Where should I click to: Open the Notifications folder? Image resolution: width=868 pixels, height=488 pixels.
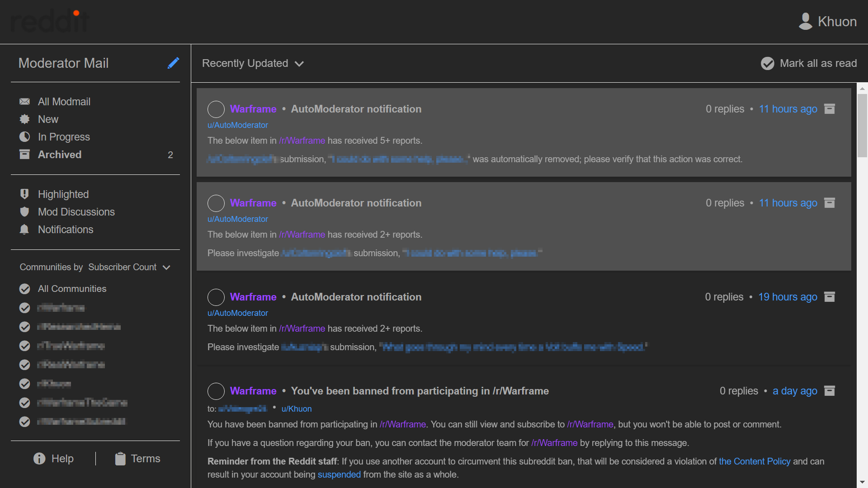click(x=66, y=230)
